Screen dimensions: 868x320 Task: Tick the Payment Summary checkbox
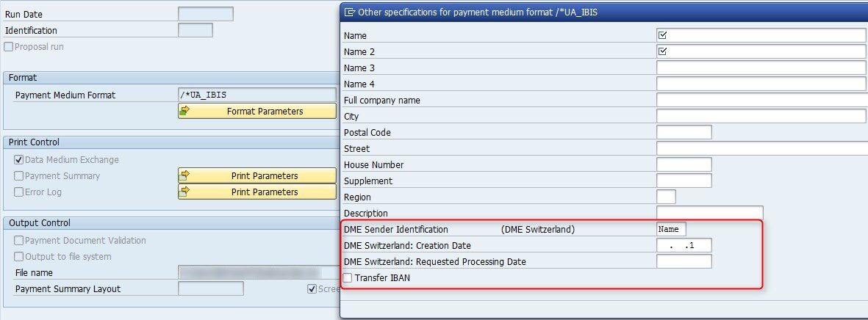click(x=19, y=176)
